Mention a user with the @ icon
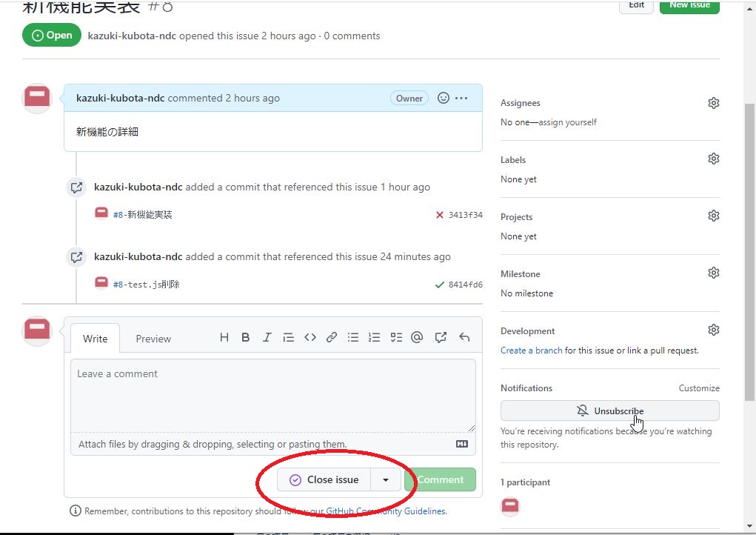The width and height of the screenshot is (756, 535). (x=417, y=337)
